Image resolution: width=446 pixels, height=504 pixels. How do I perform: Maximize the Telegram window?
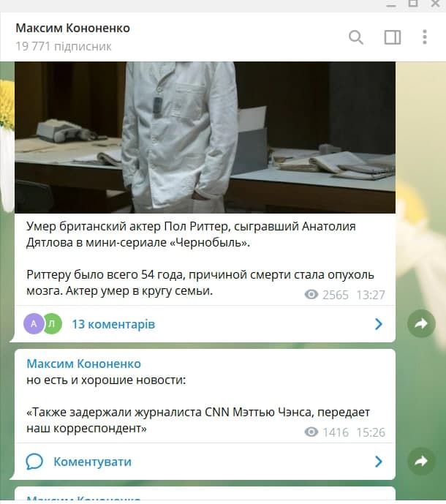(x=413, y=3)
